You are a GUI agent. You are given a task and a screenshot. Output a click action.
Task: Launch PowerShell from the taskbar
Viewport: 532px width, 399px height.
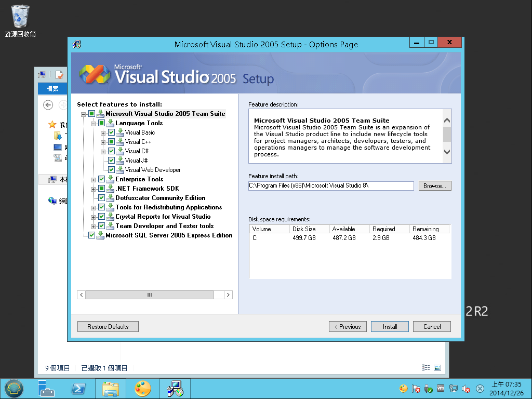(x=78, y=389)
